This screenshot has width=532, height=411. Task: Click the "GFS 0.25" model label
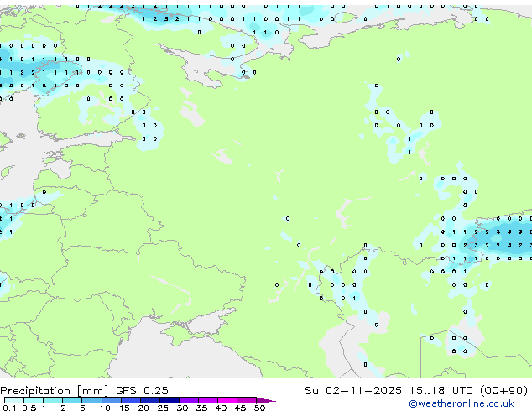tap(142, 391)
